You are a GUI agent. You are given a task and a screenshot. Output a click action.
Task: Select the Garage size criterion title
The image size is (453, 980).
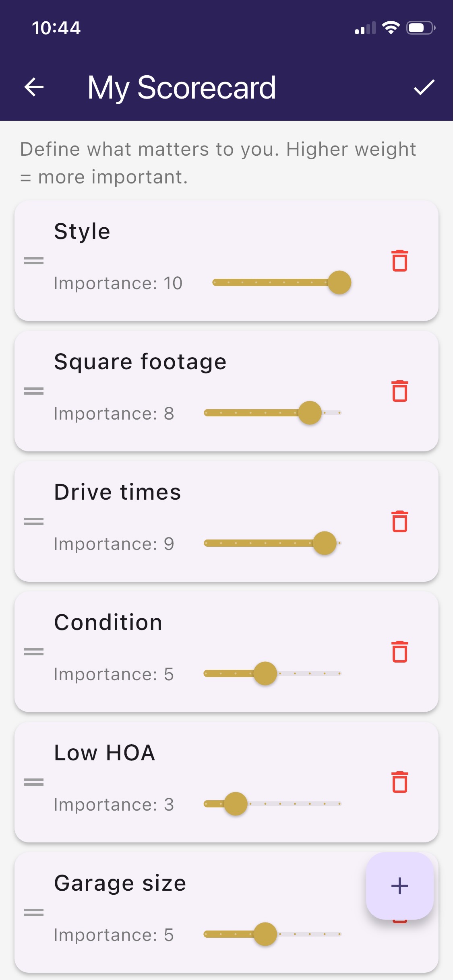click(120, 883)
